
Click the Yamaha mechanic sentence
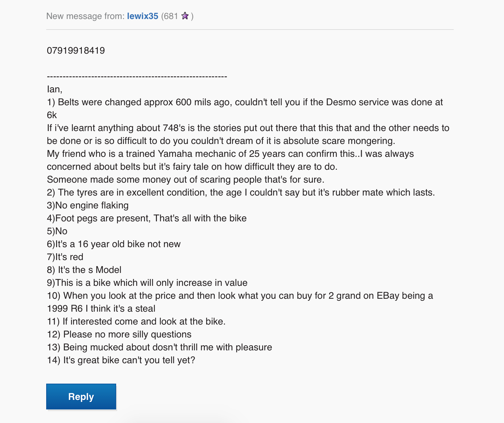click(230, 154)
